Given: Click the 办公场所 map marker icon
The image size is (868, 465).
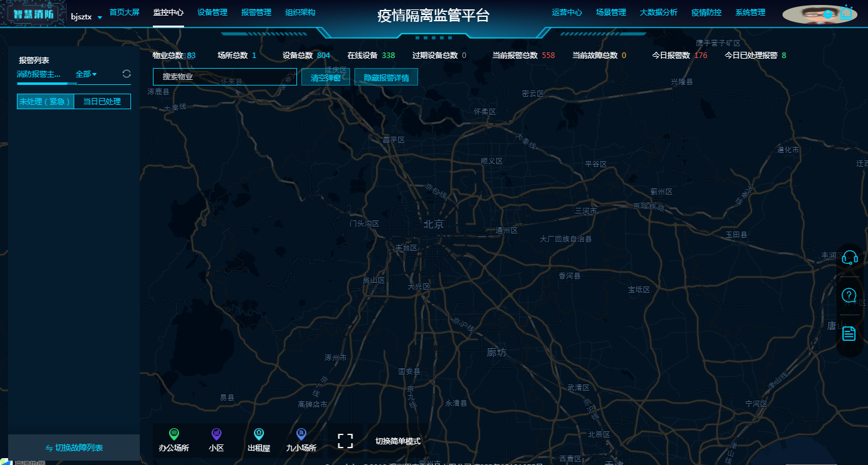Looking at the screenshot, I should [174, 434].
